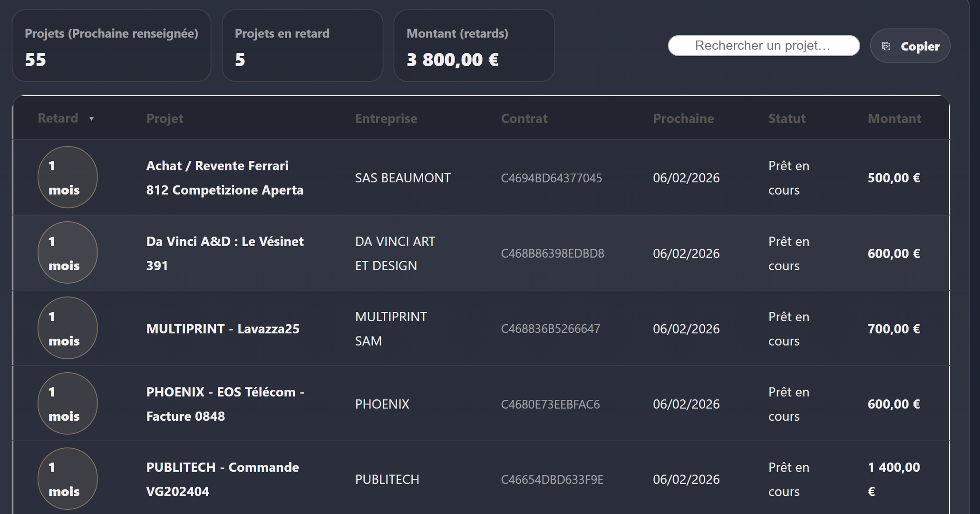This screenshot has height=514, width=980.
Task: Click the 1 mois badge for Da Vinci row
Action: click(68, 253)
